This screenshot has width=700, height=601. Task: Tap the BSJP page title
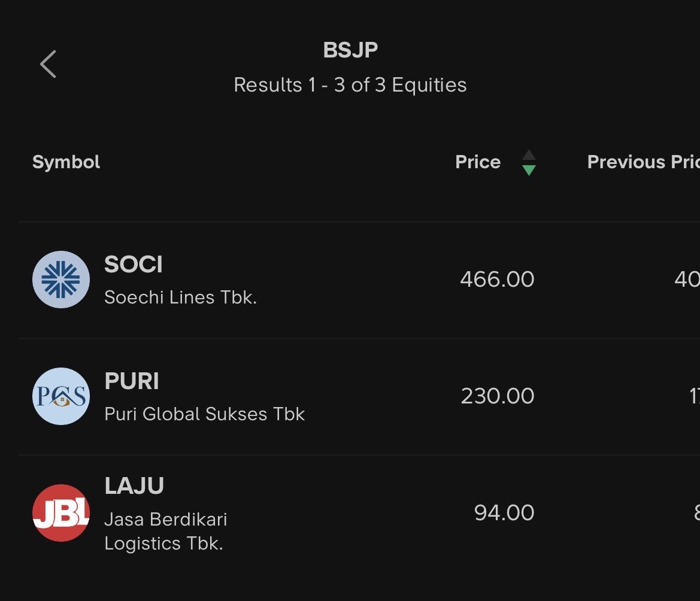pos(350,50)
